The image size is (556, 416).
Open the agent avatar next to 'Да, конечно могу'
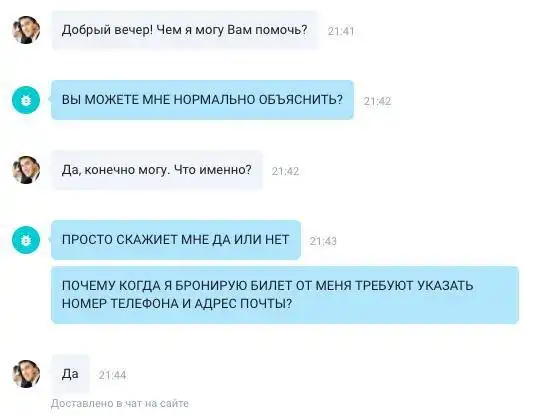[26, 170]
